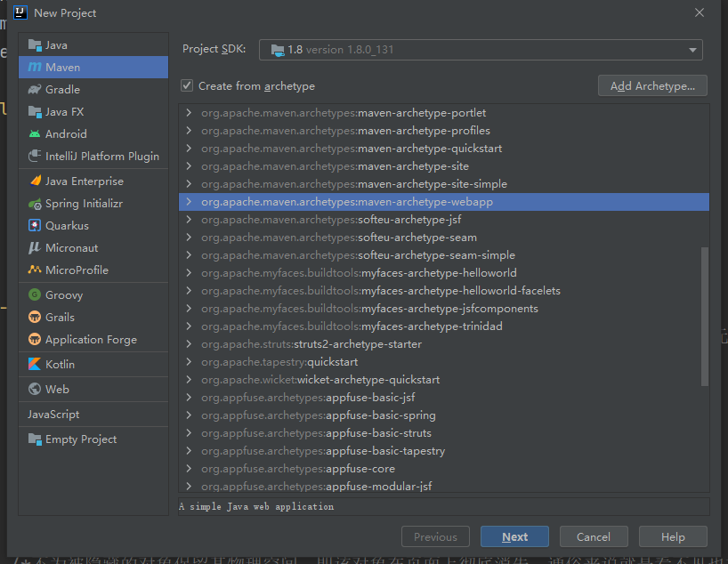The width and height of the screenshot is (728, 564).
Task: Select softeu-archetype-seam-simple row
Action: tap(444, 255)
